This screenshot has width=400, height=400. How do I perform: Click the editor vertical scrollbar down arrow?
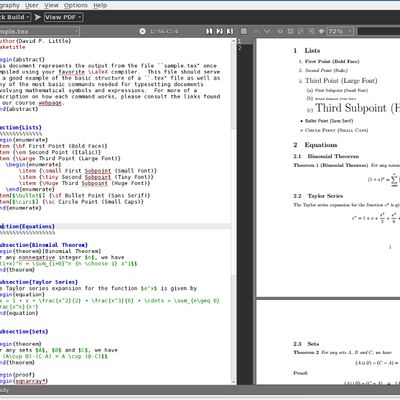click(x=234, y=382)
